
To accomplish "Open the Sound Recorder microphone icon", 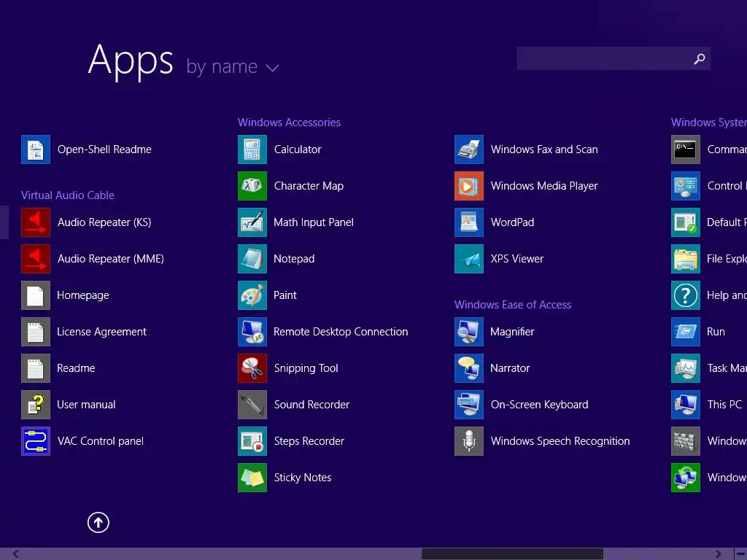I will pos(252,405).
